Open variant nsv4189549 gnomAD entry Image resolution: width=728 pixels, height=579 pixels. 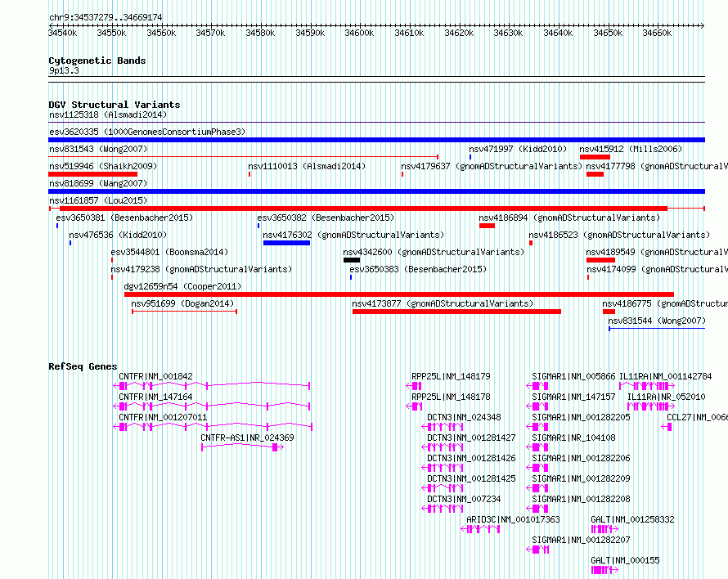[x=657, y=252]
